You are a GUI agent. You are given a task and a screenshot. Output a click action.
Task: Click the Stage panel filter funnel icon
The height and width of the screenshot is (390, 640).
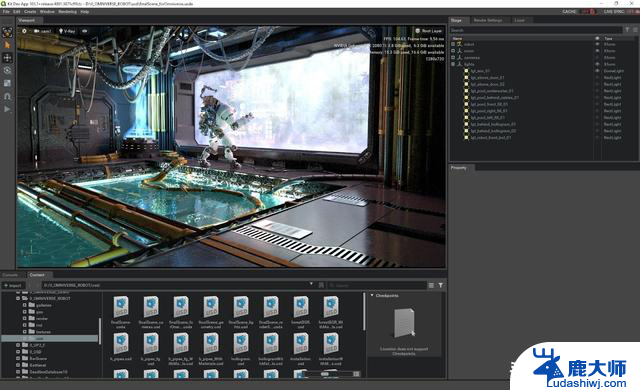(627, 30)
